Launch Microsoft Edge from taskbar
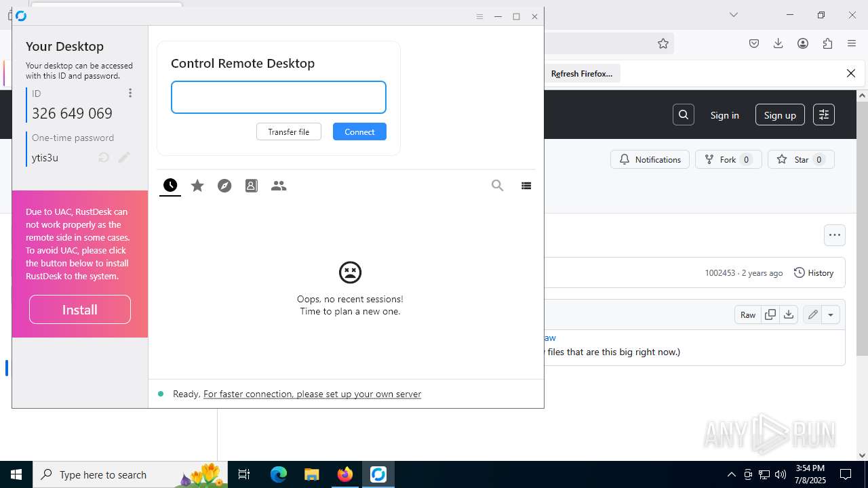The width and height of the screenshot is (868, 488). click(x=279, y=474)
